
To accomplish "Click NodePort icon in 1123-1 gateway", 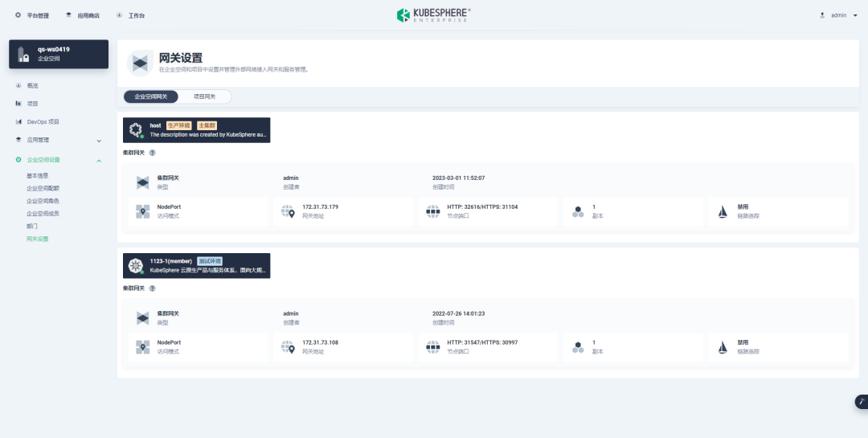I will (143, 347).
